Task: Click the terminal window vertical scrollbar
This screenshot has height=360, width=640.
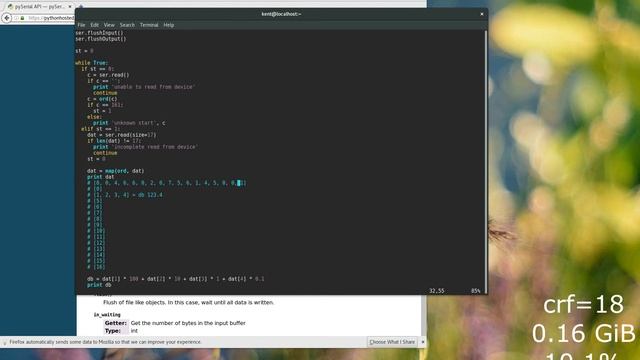Action: (485, 161)
